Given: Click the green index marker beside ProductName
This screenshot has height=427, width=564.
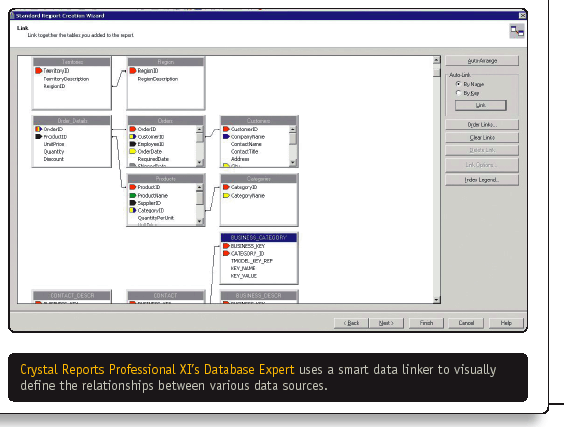Looking at the screenshot, I should (133, 195).
